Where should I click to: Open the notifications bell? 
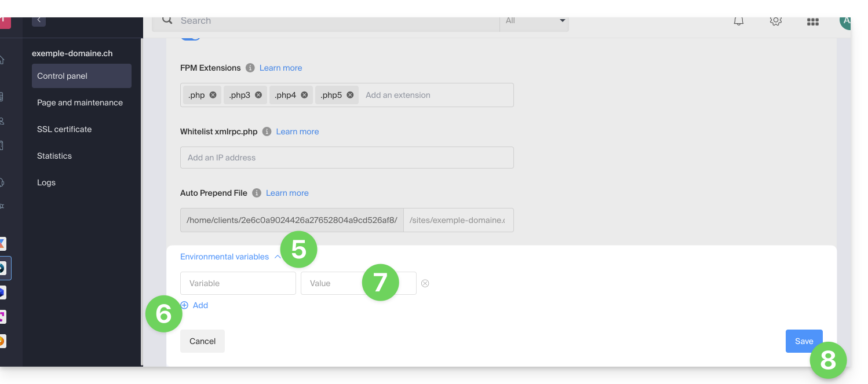pos(738,21)
